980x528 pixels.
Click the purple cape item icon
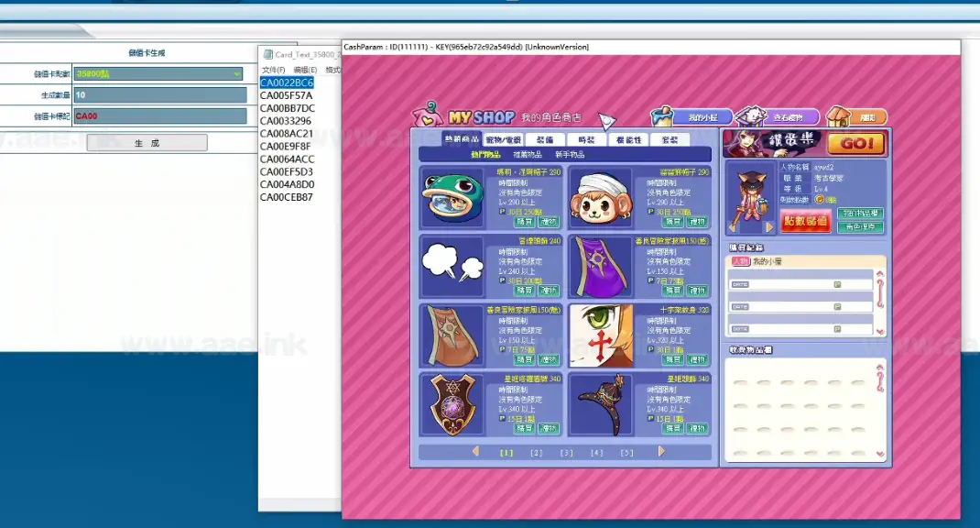click(x=599, y=266)
